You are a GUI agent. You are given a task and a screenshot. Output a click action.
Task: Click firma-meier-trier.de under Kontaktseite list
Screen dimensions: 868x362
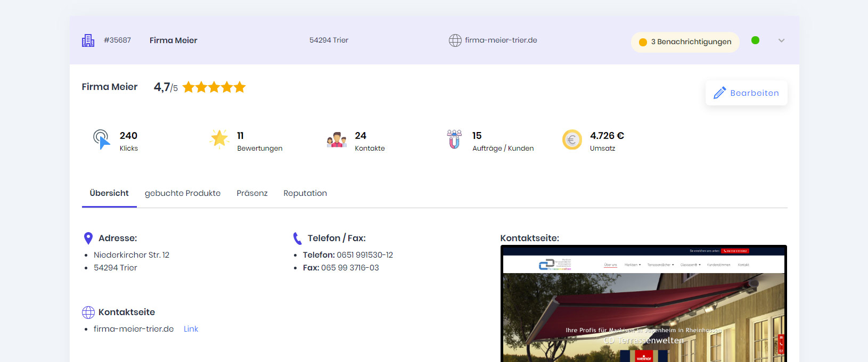pyautogui.click(x=134, y=329)
